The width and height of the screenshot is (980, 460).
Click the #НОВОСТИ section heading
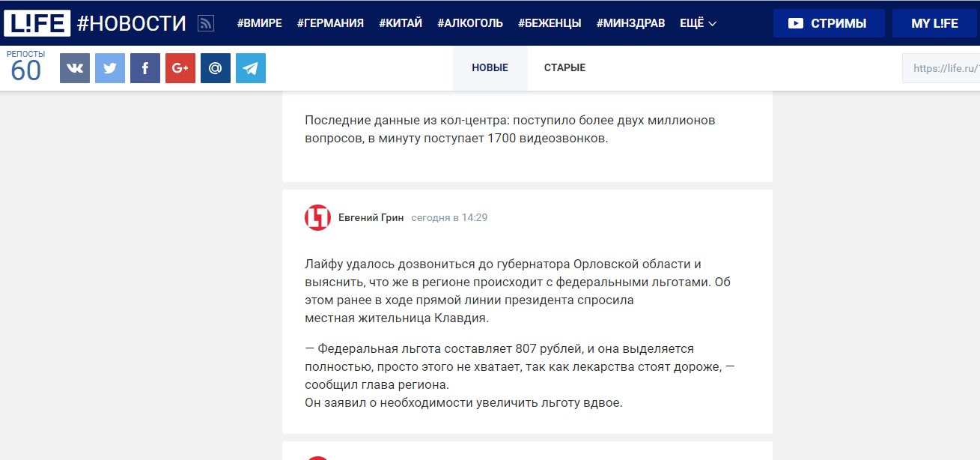tap(132, 23)
